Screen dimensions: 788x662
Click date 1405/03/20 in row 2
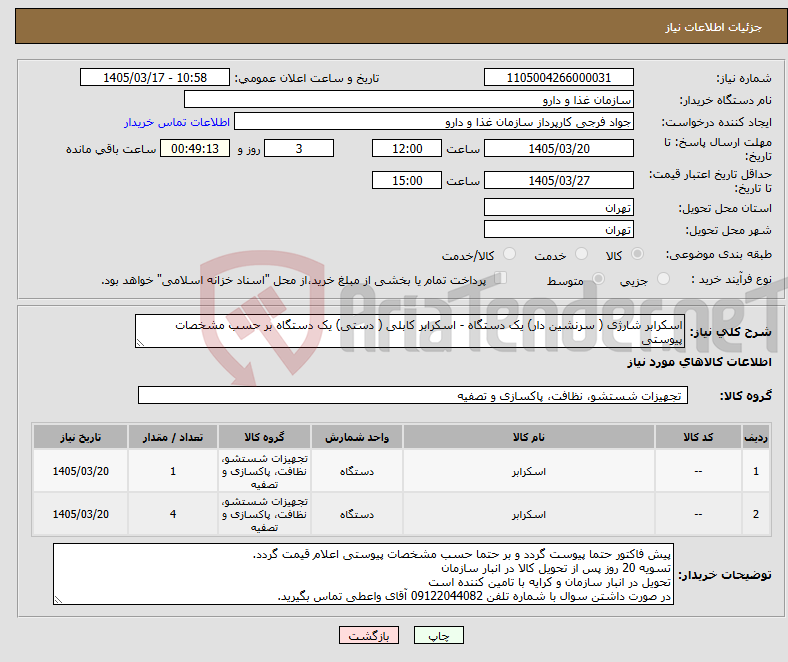(80, 514)
